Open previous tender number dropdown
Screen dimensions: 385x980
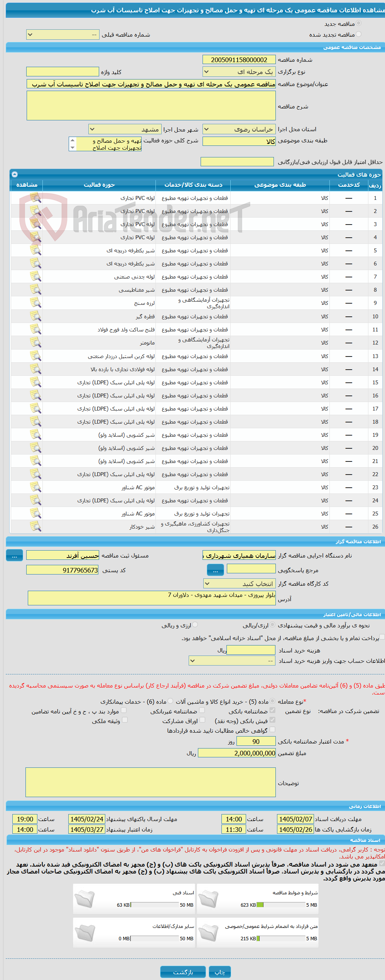pos(63,35)
